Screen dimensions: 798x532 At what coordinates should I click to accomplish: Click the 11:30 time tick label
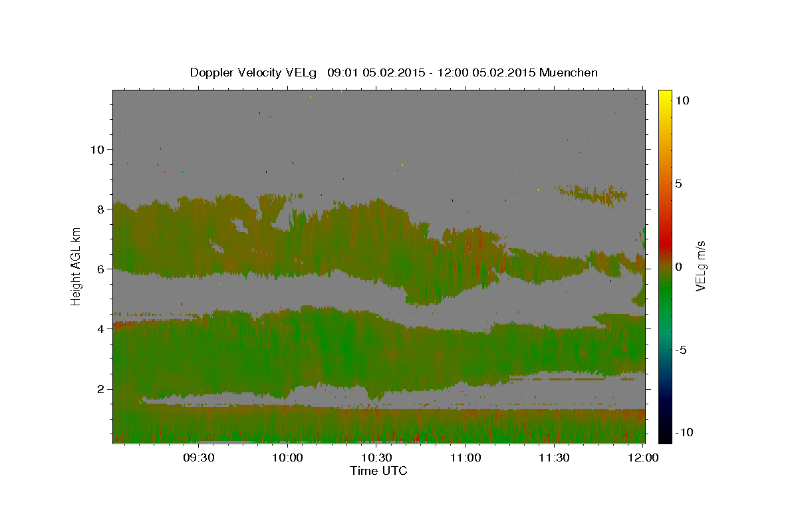tap(554, 458)
